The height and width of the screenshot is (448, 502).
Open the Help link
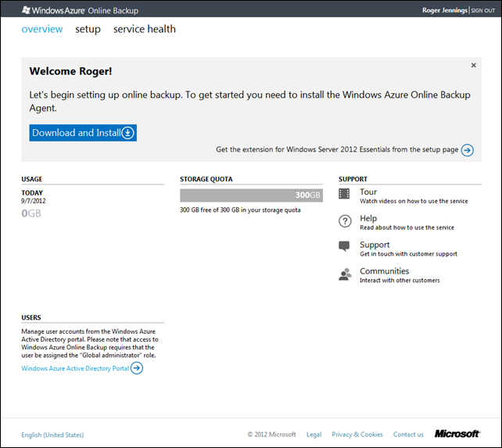pyautogui.click(x=368, y=218)
